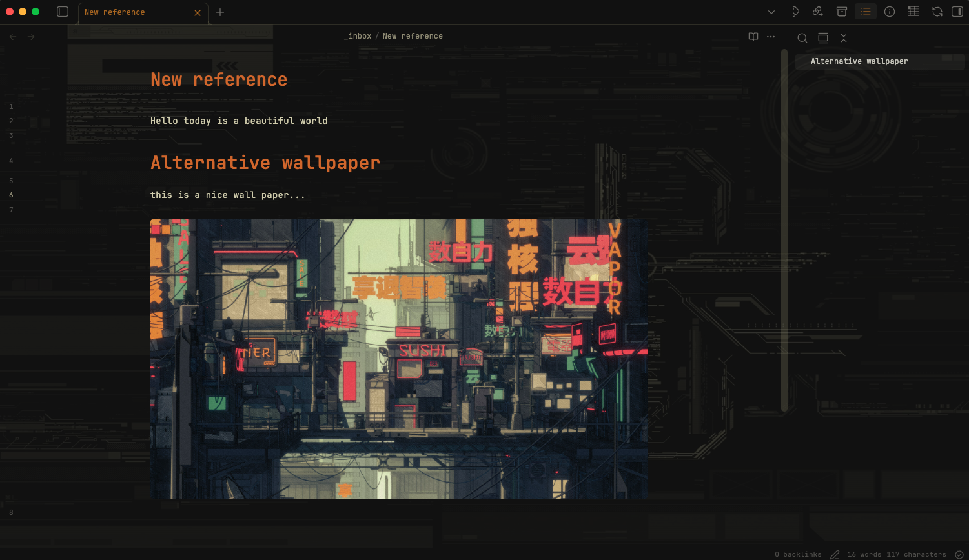Search headings in the outline pane
969x560 pixels.
click(x=802, y=38)
